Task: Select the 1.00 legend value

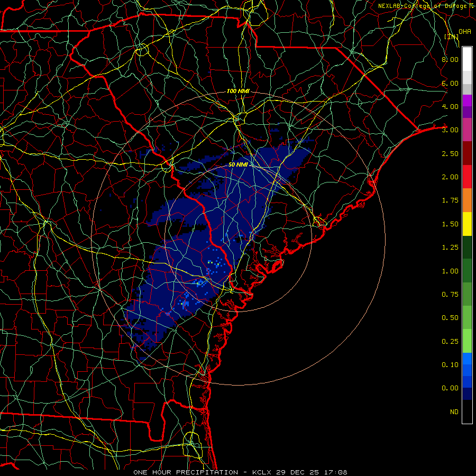Action: [x=450, y=271]
